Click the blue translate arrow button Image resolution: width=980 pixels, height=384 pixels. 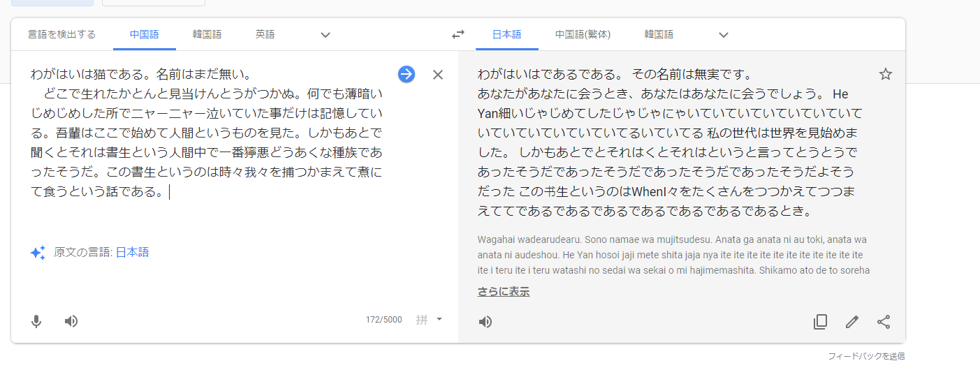407,75
